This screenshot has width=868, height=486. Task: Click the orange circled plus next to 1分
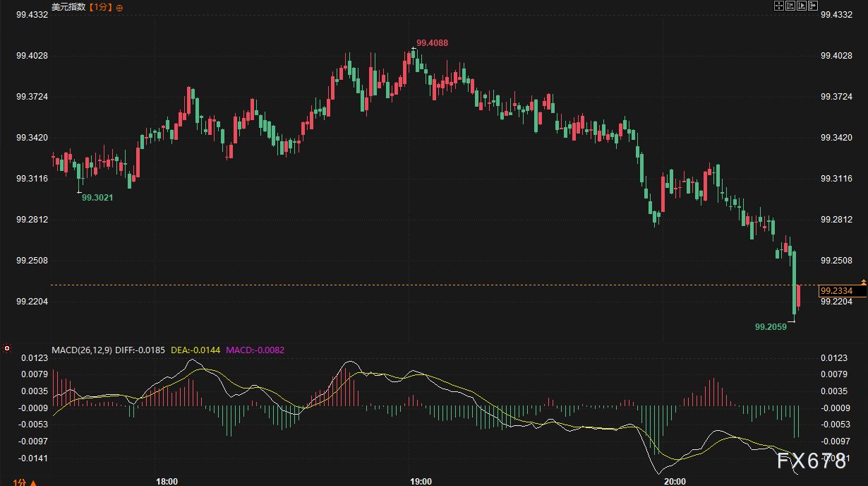(119, 8)
